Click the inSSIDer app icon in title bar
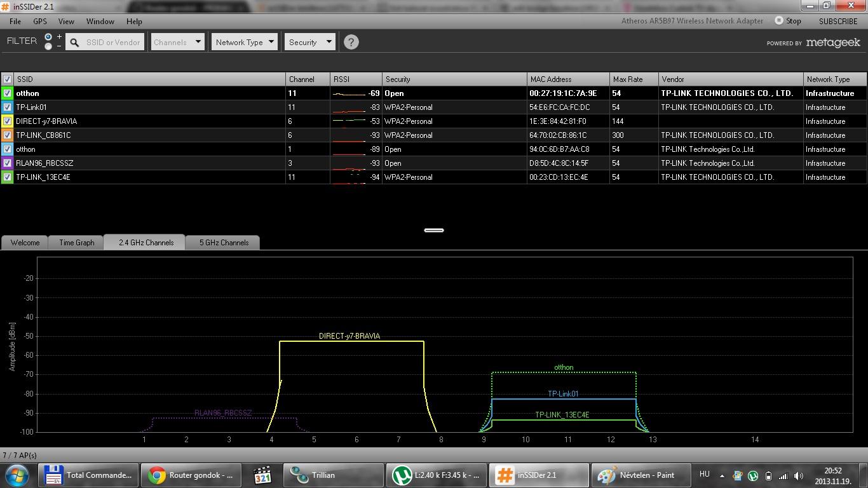The image size is (868, 488). click(x=6, y=6)
